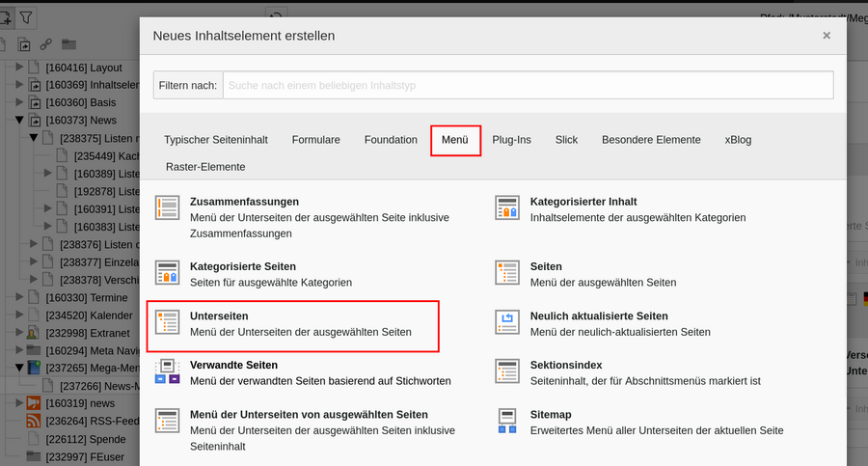Click the Basis shortcut page icon
The height and width of the screenshot is (466, 868).
pos(35,102)
